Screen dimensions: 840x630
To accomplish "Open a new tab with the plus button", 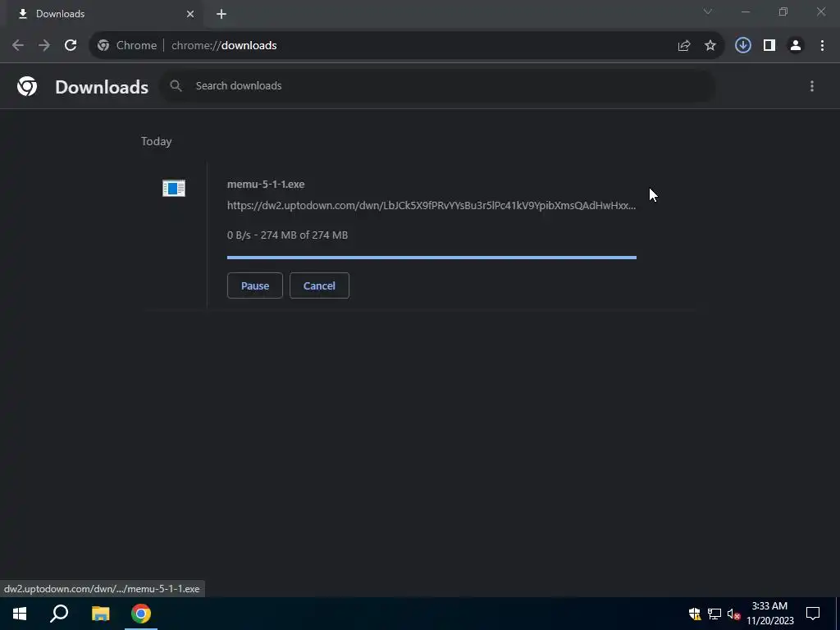I will point(221,14).
